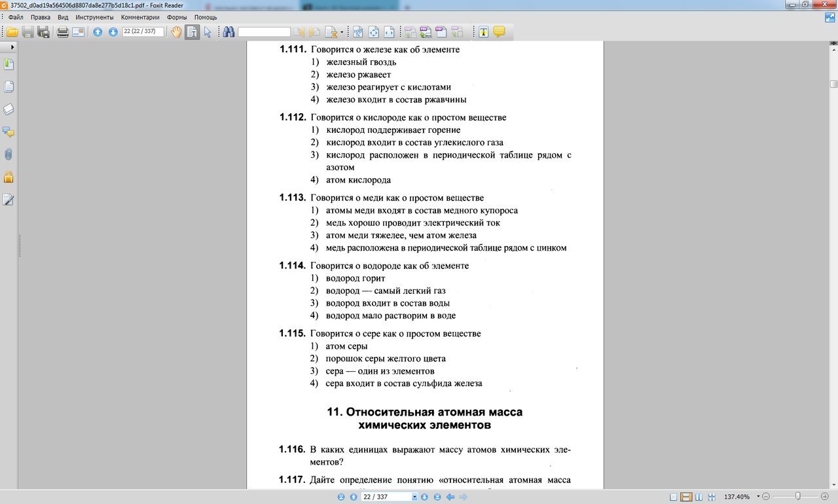Click the Print icon in toolbar

point(63,32)
